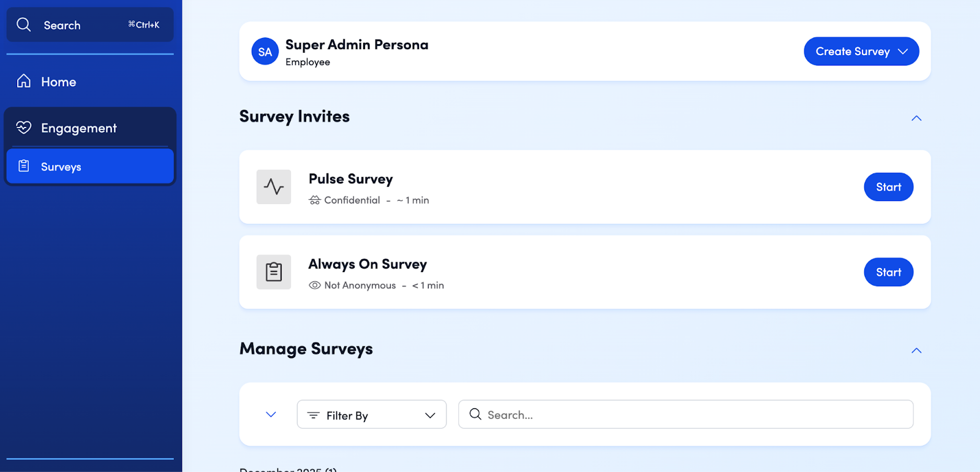This screenshot has height=472, width=980.
Task: Open the Create Survey dropdown
Action: tap(861, 51)
